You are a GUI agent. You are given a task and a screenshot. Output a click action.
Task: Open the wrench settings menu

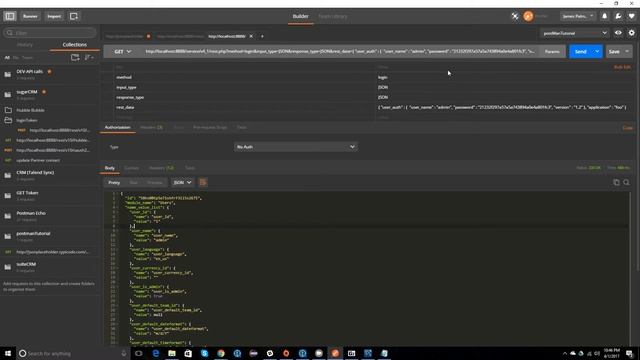[x=618, y=16]
